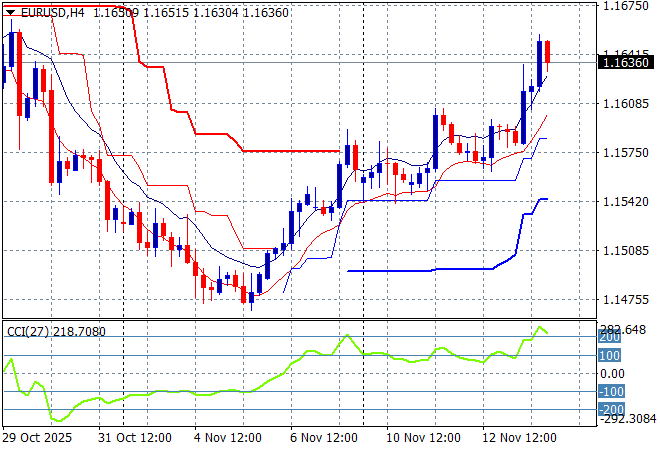
Task: Click the 29 Oct 2025 date label
Action: (x=37, y=438)
